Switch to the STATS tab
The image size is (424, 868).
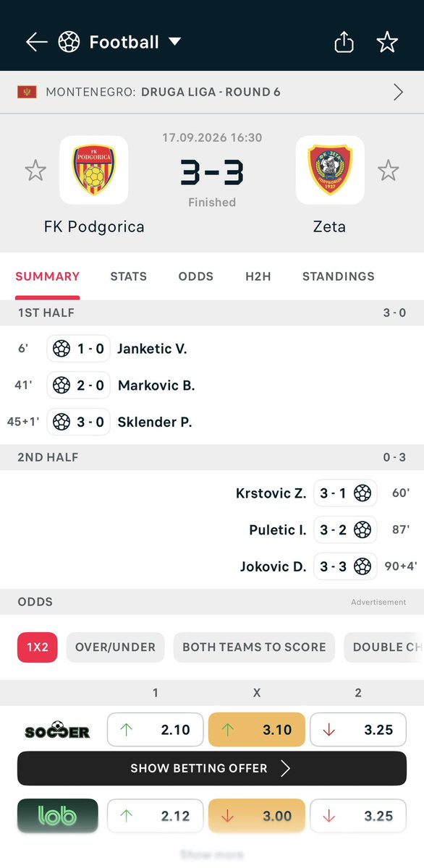coord(129,276)
